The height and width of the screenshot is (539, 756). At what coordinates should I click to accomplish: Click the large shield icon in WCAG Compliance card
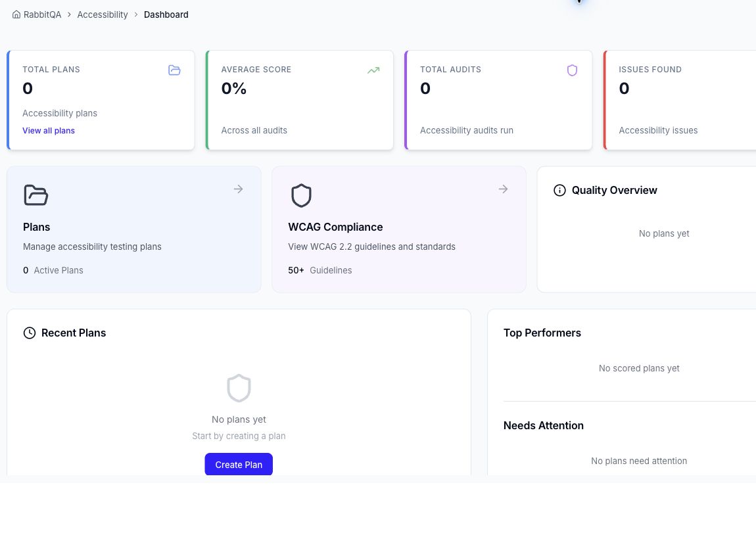point(301,195)
